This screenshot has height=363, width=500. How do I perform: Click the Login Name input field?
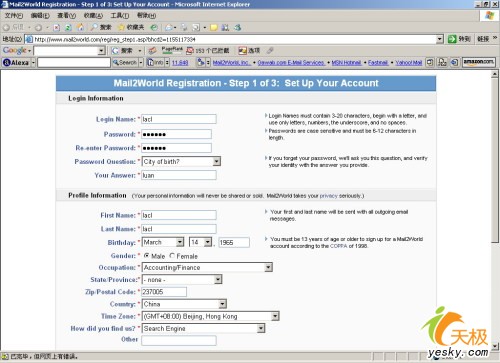(x=179, y=119)
